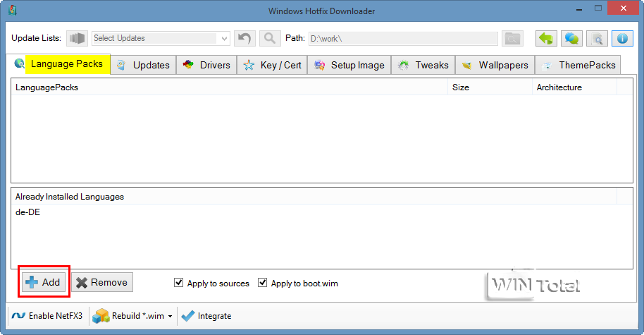Image resolution: width=644 pixels, height=335 pixels.
Task: Sort by the LanguagePacks column header
Action: point(229,87)
